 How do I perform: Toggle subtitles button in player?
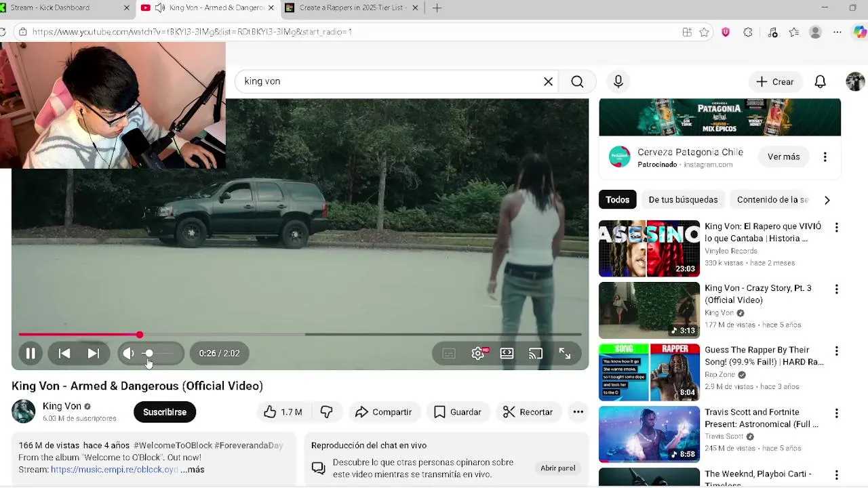(448, 353)
